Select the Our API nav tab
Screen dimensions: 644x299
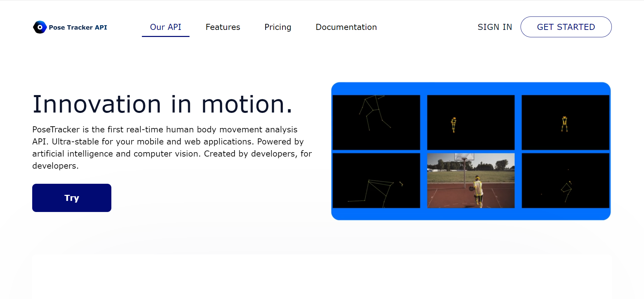[166, 27]
